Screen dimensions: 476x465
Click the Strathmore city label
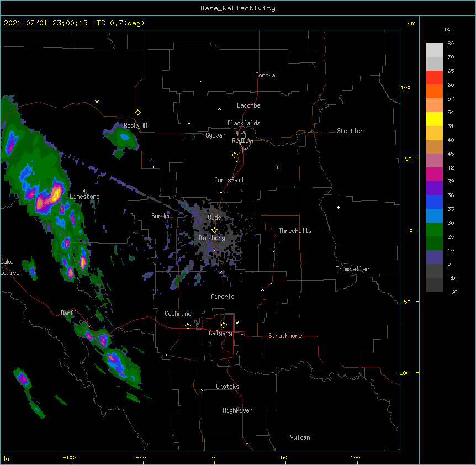(x=285, y=336)
